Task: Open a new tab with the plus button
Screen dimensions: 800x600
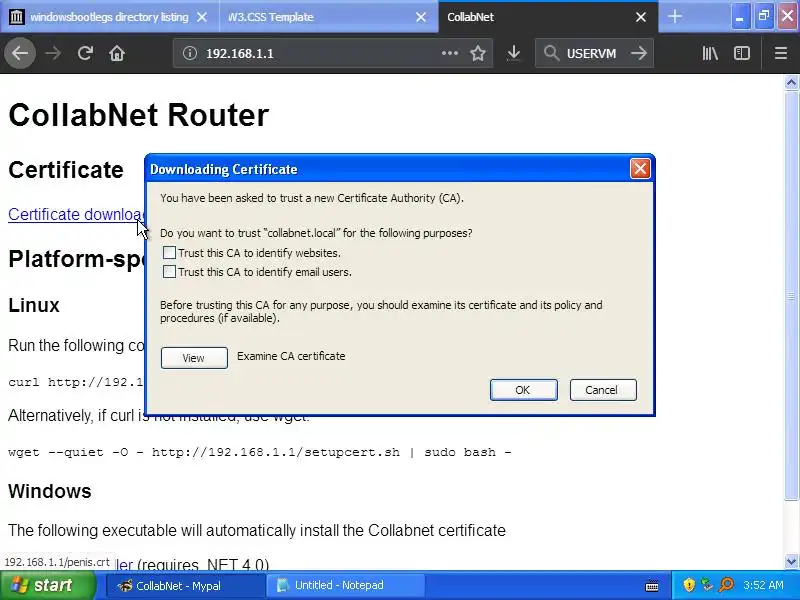Action: pyautogui.click(x=674, y=16)
